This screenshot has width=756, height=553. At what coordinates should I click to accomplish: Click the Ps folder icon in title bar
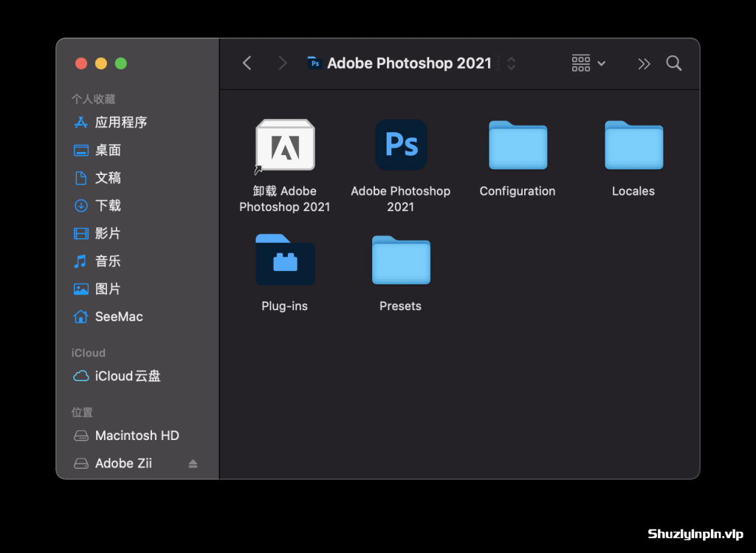[x=315, y=63]
